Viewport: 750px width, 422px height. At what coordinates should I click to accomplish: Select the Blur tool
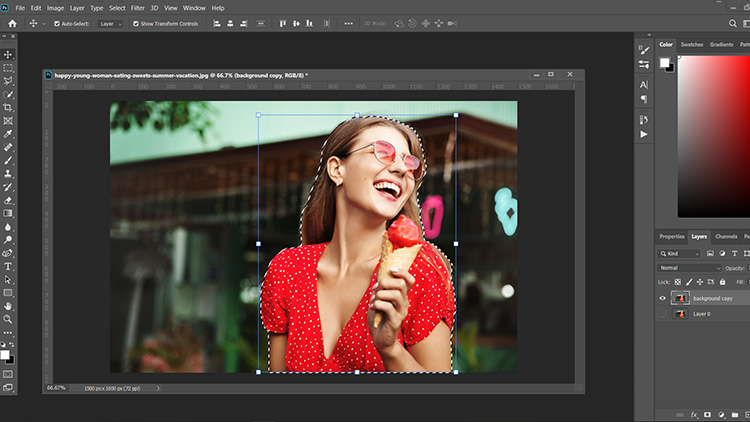[8, 227]
